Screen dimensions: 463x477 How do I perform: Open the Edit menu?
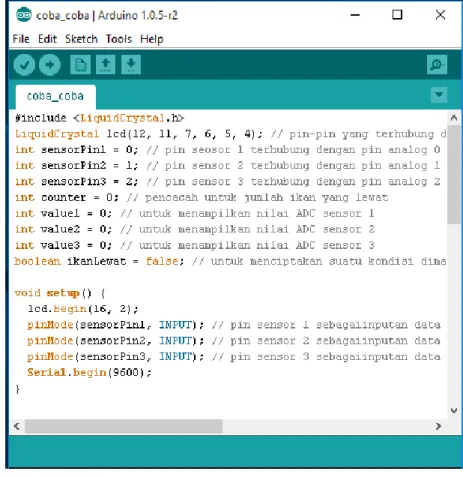(47, 39)
